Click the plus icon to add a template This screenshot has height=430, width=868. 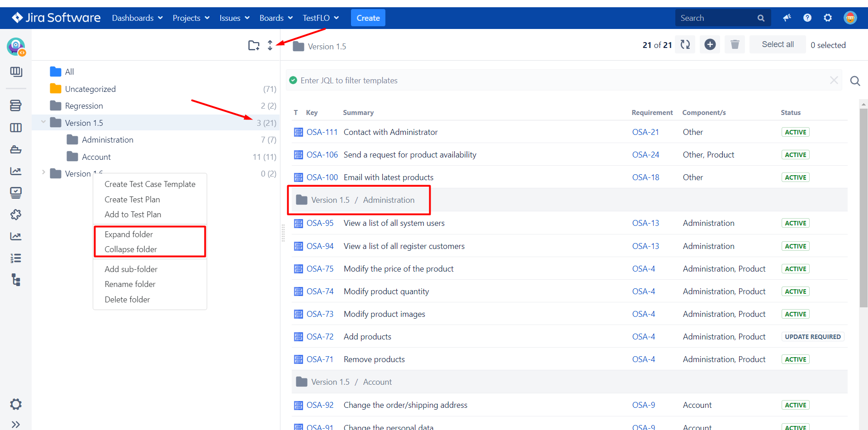pos(710,44)
